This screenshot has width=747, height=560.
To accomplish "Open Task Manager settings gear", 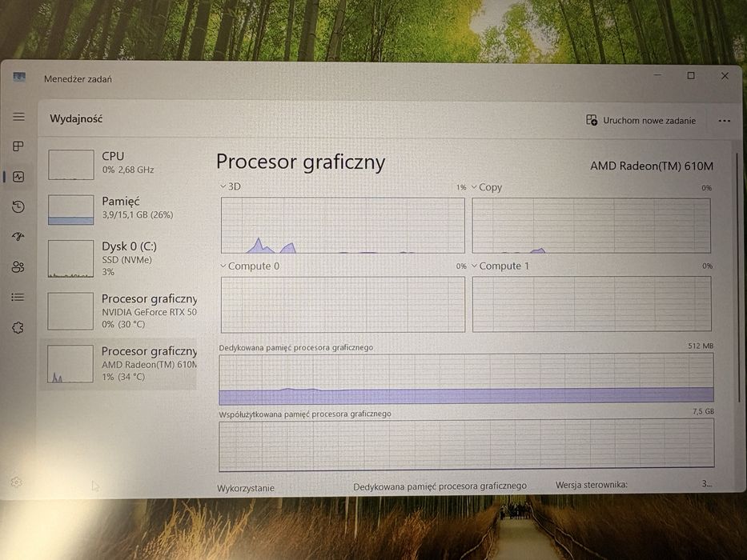I will [x=16, y=482].
